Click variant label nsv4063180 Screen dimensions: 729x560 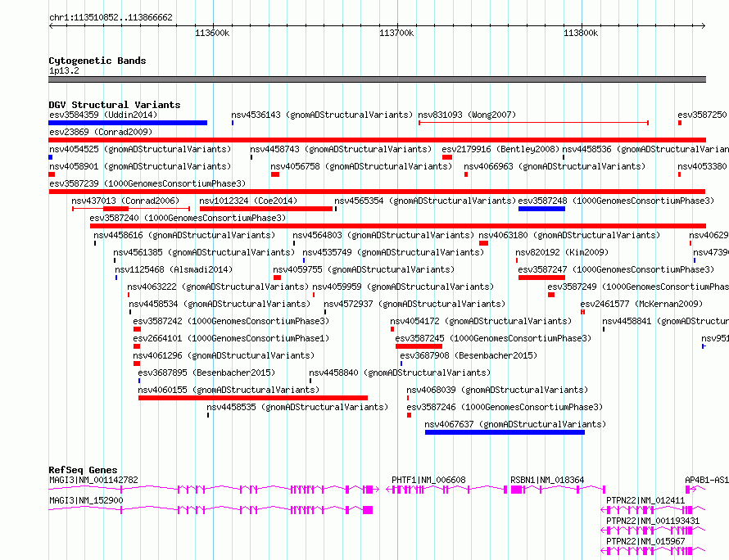pos(569,235)
